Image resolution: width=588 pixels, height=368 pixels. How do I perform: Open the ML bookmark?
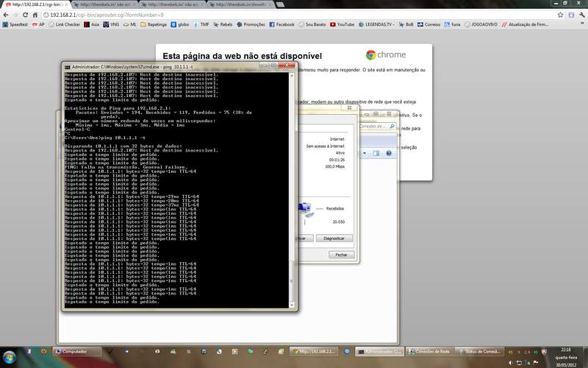pyautogui.click(x=130, y=24)
